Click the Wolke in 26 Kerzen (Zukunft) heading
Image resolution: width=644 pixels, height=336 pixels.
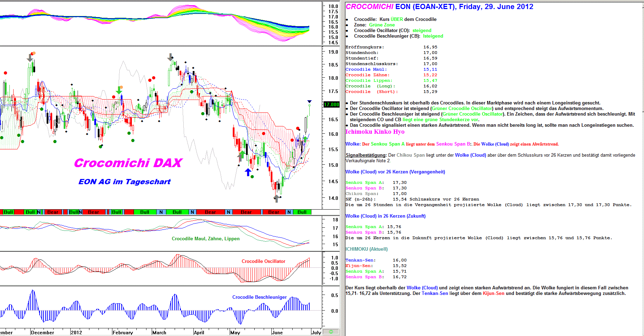(x=385, y=216)
